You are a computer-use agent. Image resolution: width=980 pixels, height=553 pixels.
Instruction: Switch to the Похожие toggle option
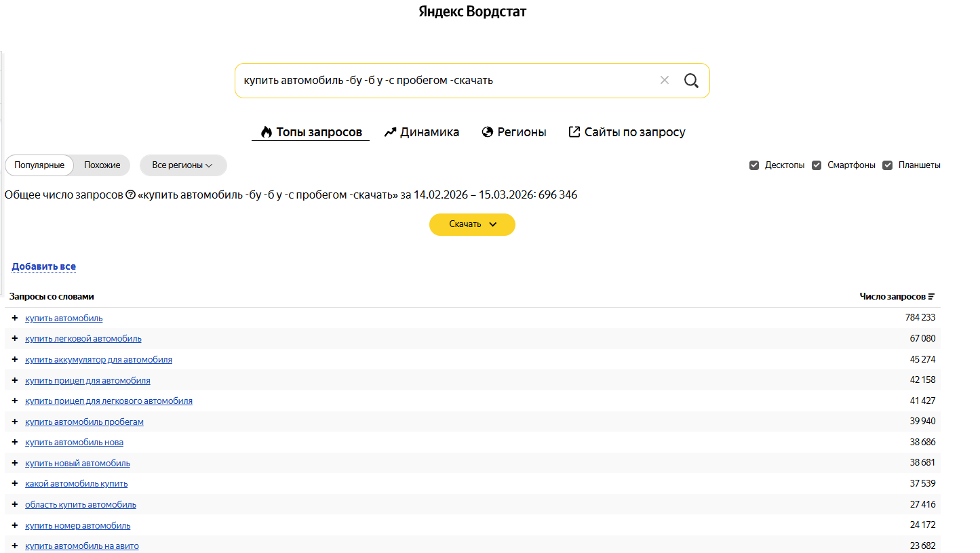pos(102,165)
